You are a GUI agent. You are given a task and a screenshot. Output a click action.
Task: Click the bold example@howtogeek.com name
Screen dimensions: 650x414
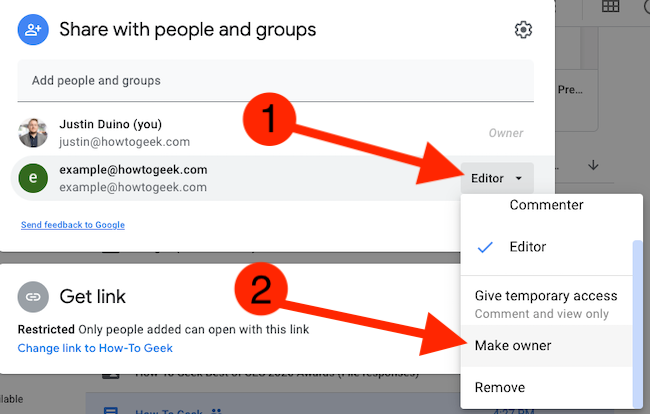(x=133, y=169)
